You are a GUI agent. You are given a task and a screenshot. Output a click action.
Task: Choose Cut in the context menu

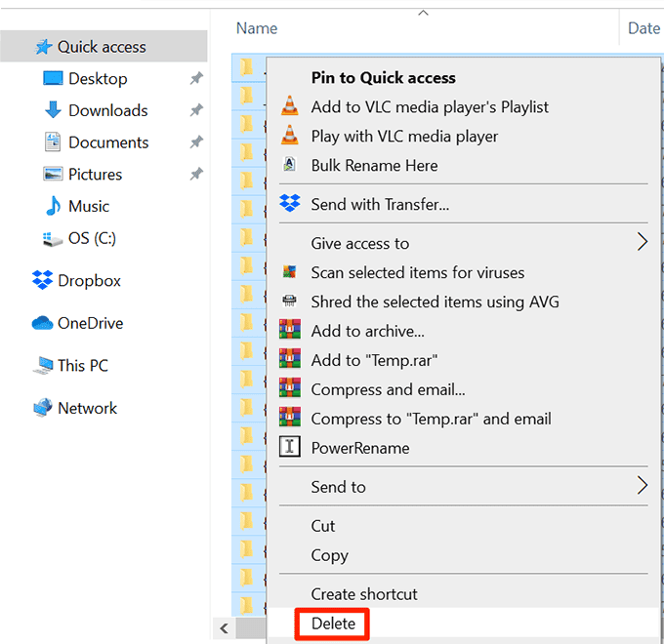[x=323, y=526]
